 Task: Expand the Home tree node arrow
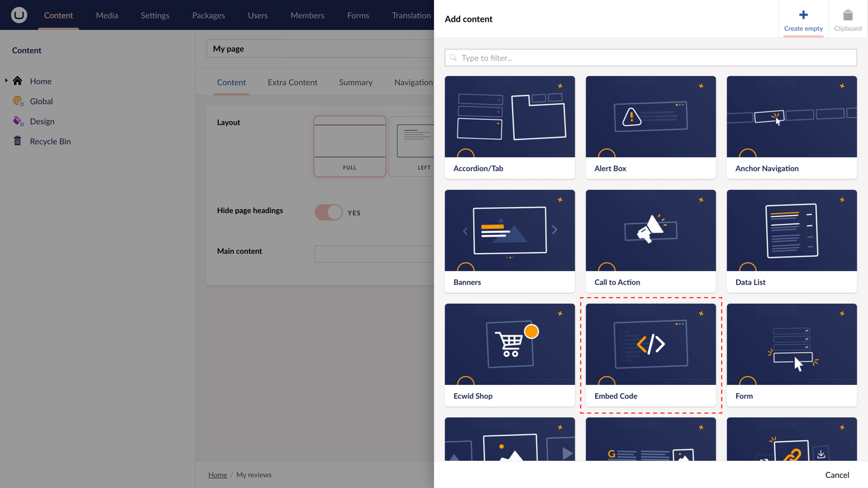(x=7, y=81)
